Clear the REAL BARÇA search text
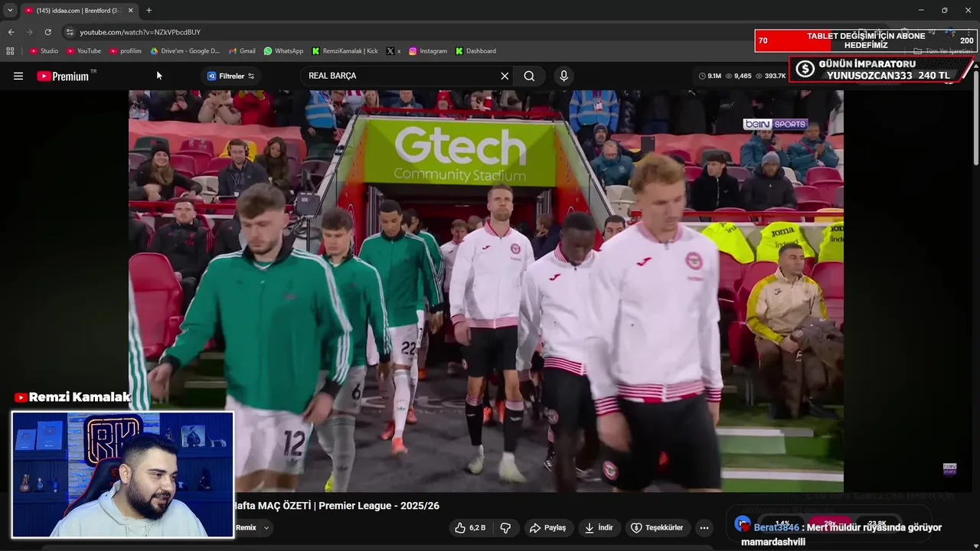 coord(505,76)
